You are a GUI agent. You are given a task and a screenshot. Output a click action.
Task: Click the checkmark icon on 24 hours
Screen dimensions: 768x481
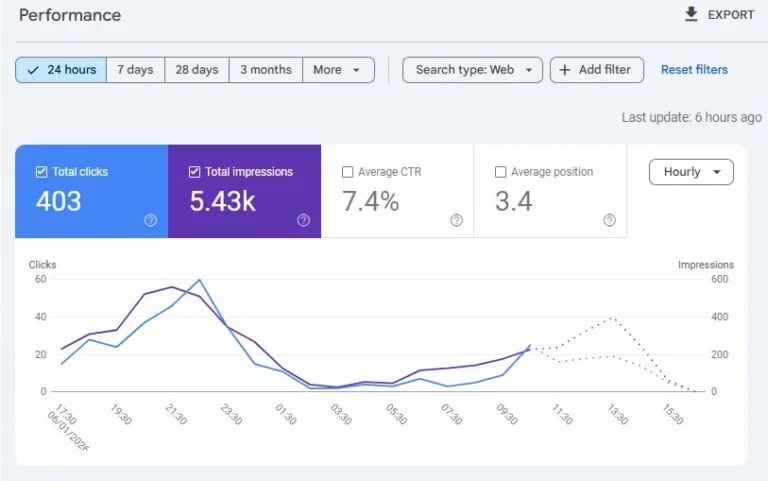(33, 70)
